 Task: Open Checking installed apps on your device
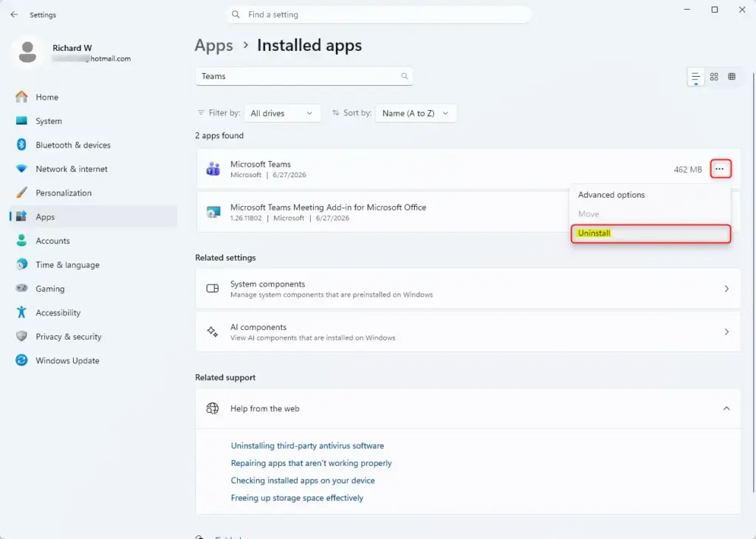coord(303,481)
